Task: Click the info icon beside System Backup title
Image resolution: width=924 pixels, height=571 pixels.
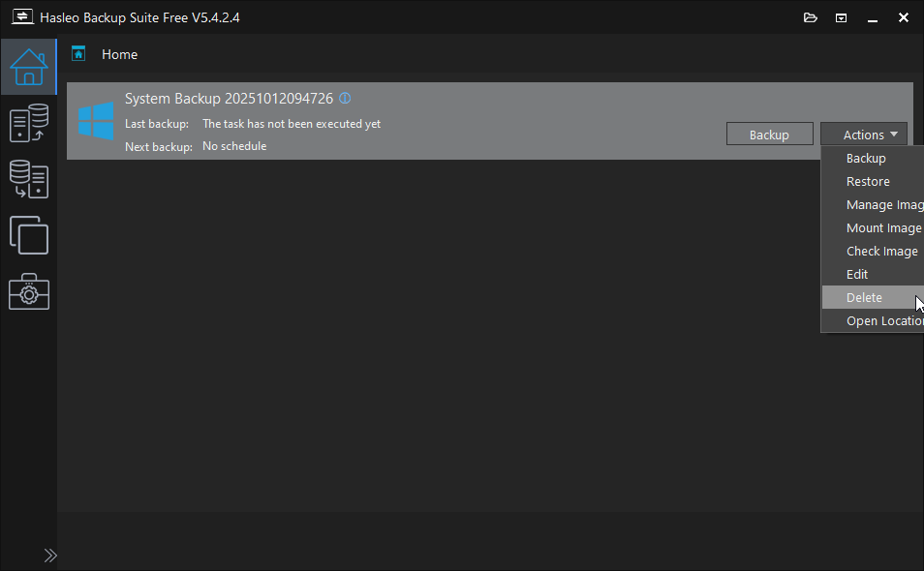Action: [x=346, y=99]
